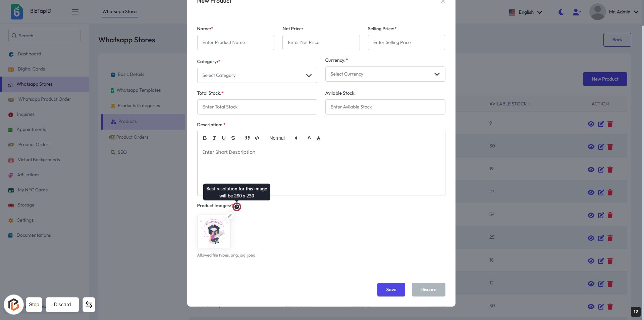Open the Normal text size dropdown

pyautogui.click(x=283, y=138)
